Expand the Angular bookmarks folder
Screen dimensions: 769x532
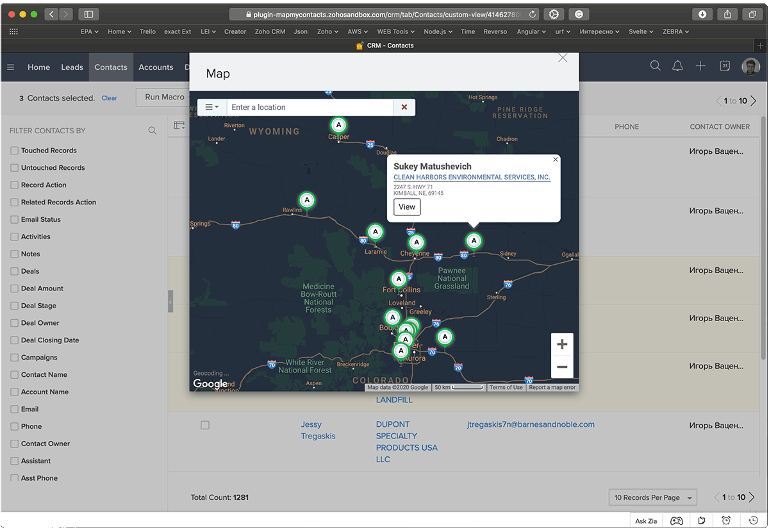click(531, 31)
